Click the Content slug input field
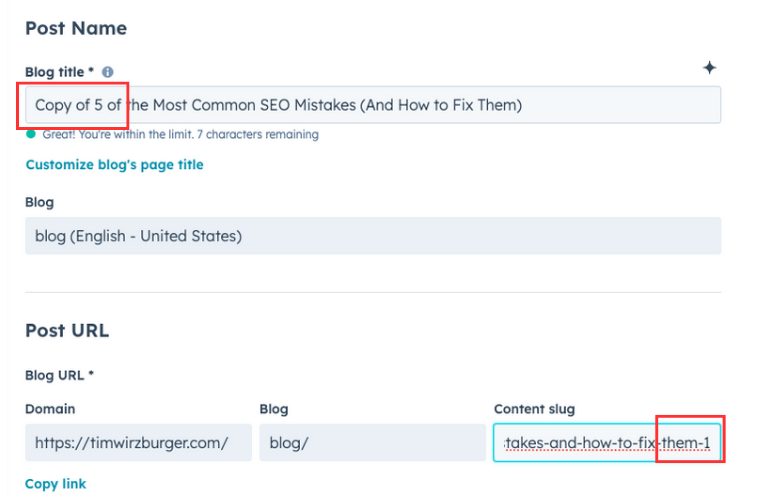 click(x=607, y=443)
